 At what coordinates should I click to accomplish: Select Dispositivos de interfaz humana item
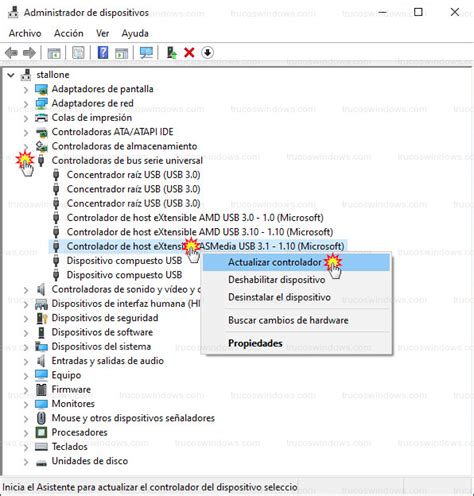(x=126, y=304)
